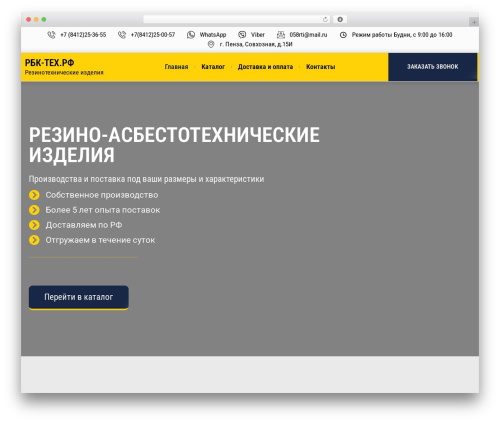Click the browser extension icon next to address bar
The image size is (500, 423).
click(340, 19)
